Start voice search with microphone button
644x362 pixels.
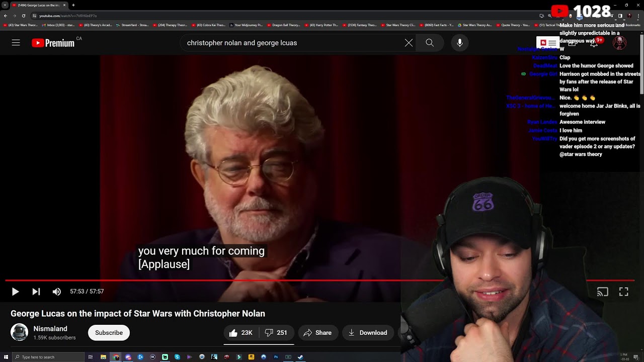point(459,43)
